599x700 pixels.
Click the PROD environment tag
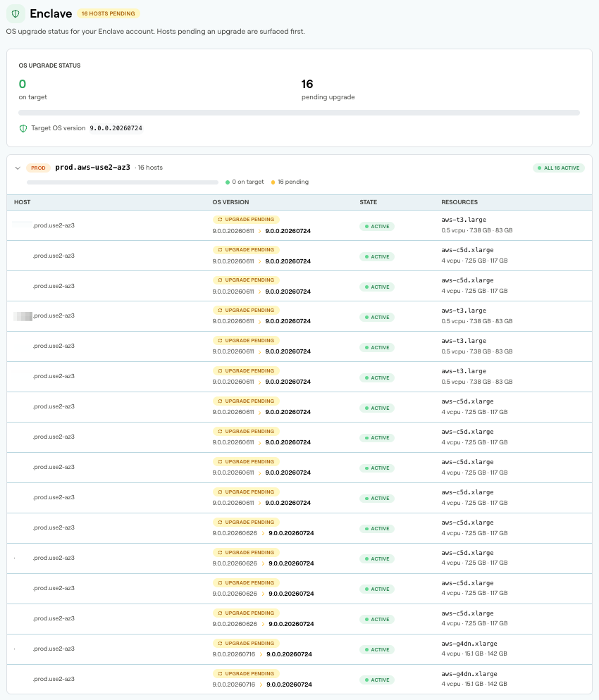click(38, 168)
